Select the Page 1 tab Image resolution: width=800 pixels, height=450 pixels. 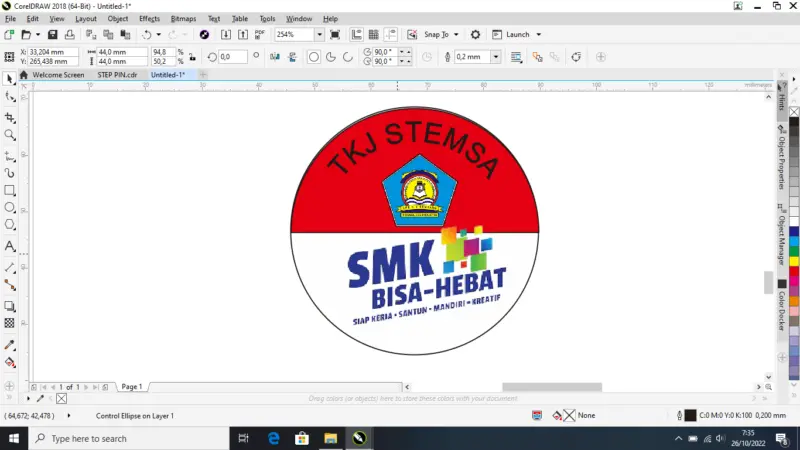(132, 387)
